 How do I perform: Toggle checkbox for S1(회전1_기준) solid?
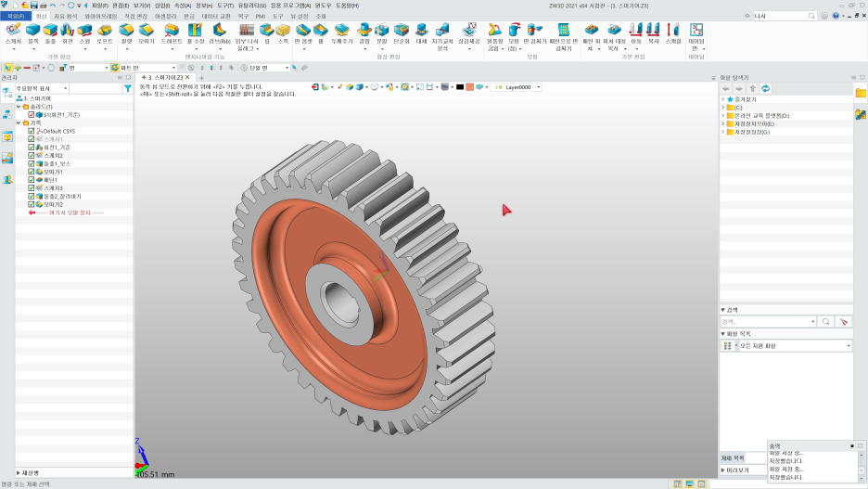click(x=31, y=115)
